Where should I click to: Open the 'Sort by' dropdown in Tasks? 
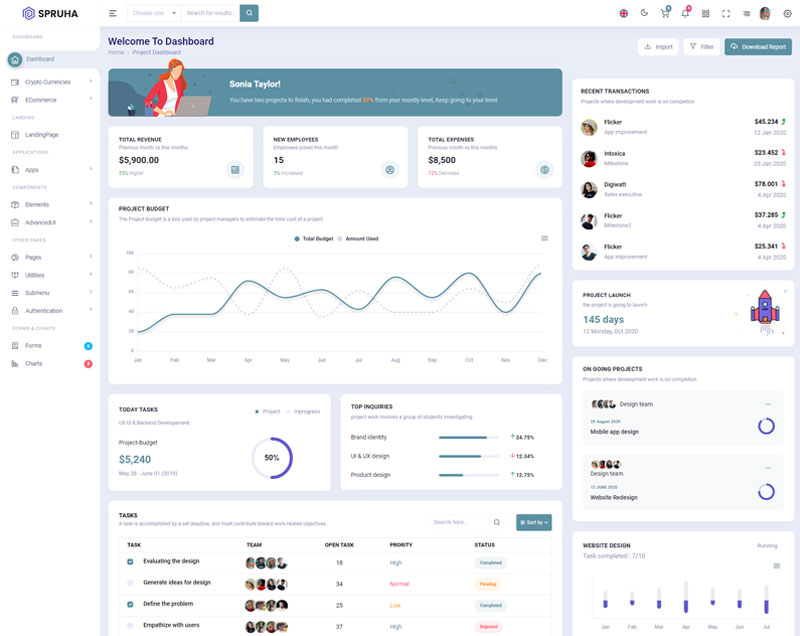pyautogui.click(x=533, y=522)
